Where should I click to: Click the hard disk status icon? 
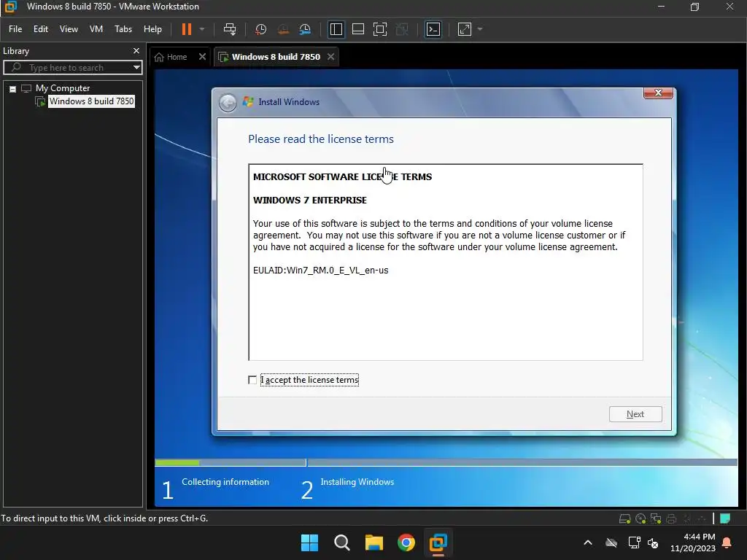tap(624, 518)
